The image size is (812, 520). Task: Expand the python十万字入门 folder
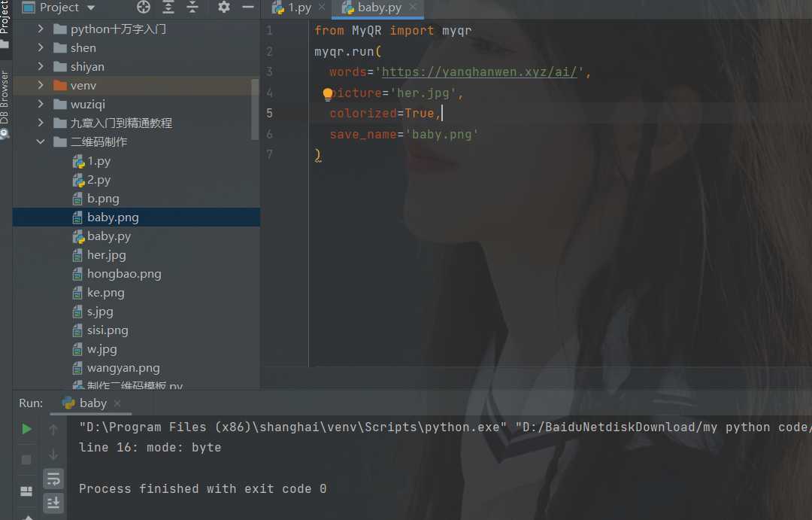pyautogui.click(x=41, y=29)
